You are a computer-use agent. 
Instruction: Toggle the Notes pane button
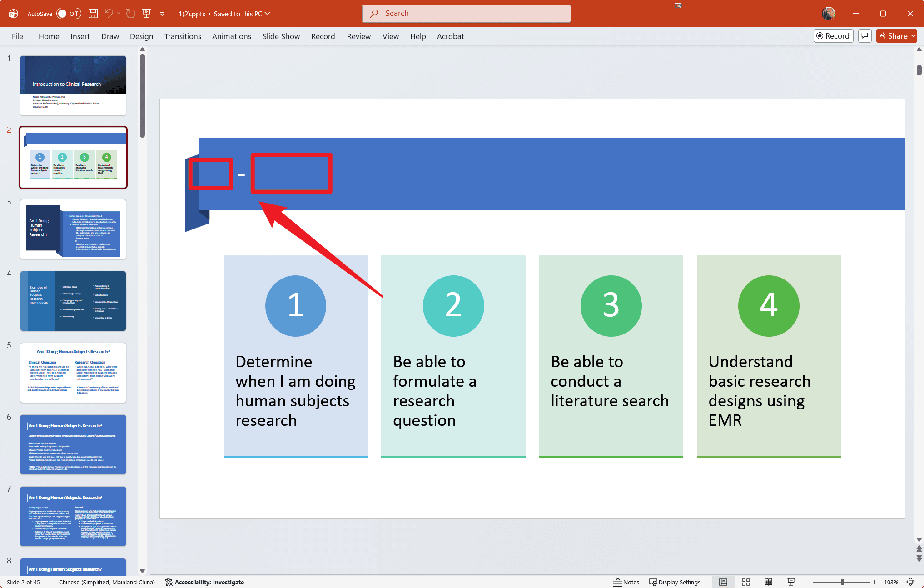[x=626, y=582]
